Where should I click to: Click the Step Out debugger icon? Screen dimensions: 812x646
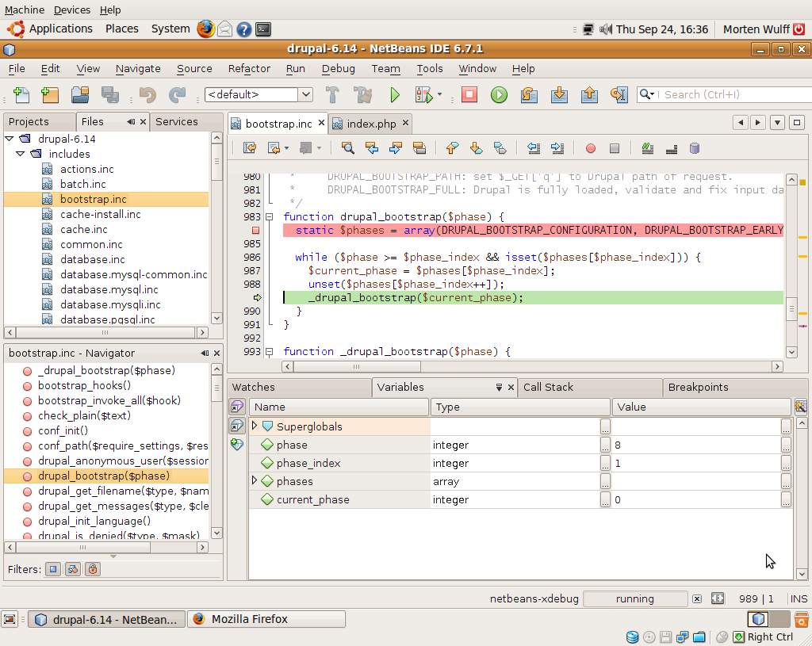[x=589, y=95]
